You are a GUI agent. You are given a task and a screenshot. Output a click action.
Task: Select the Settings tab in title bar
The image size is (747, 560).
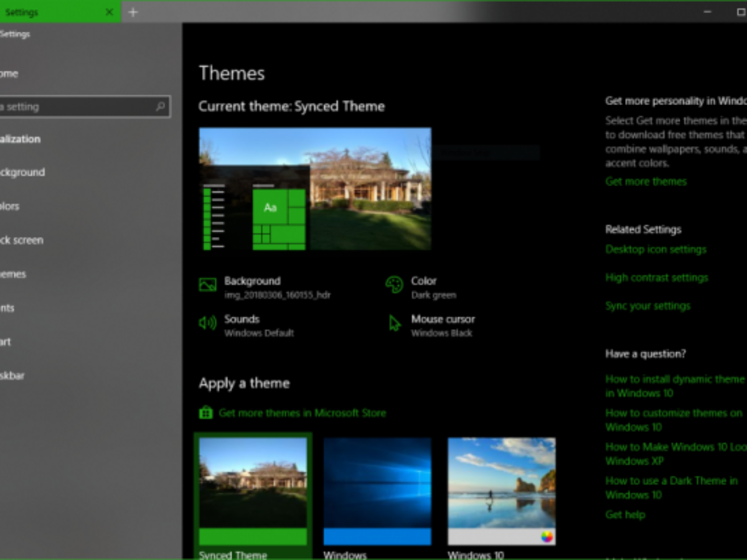[60, 12]
